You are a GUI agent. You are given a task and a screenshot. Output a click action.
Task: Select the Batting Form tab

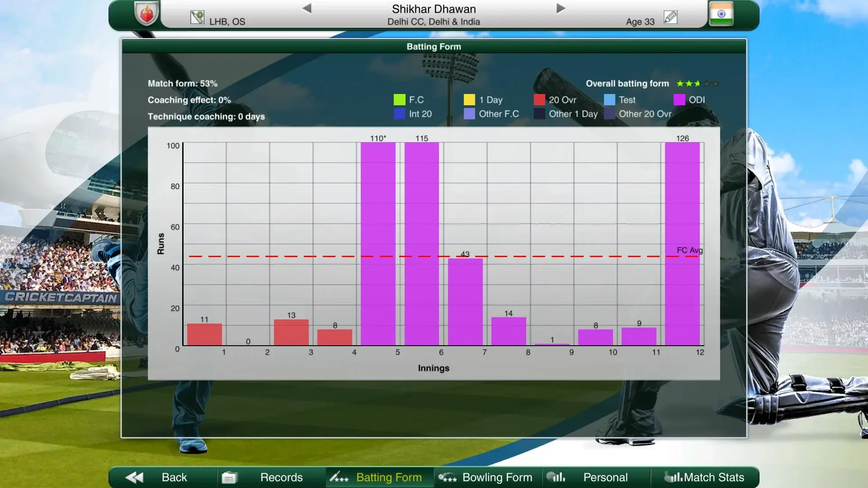point(388,477)
